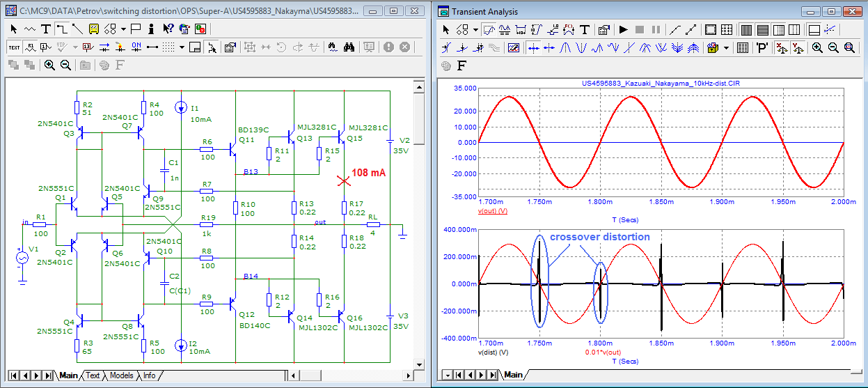Select load resistor RL in schematic
Image resolution: width=868 pixels, height=388 pixels.
click(373, 224)
